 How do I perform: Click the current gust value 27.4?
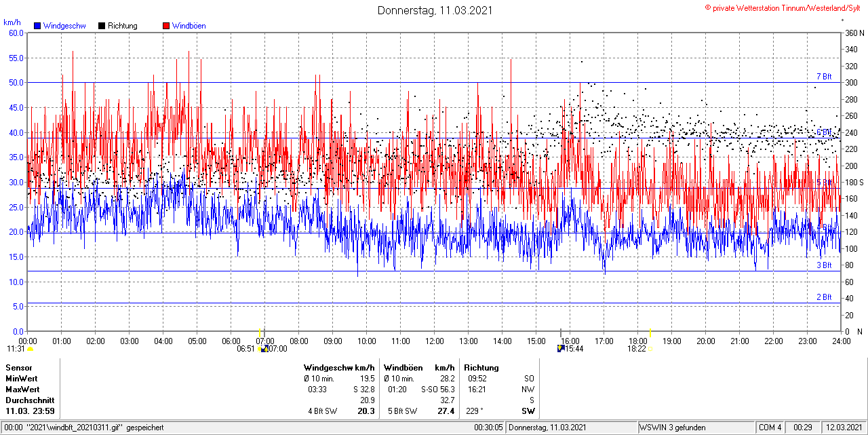[x=446, y=411]
